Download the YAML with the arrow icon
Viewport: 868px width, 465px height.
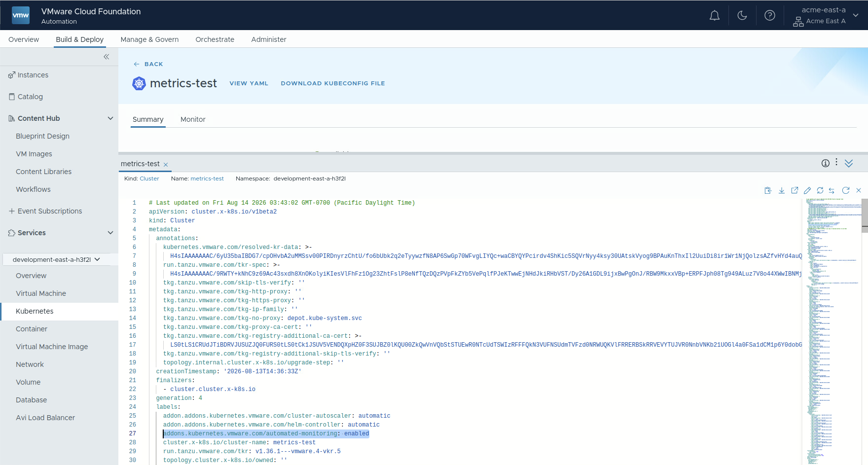tap(782, 190)
